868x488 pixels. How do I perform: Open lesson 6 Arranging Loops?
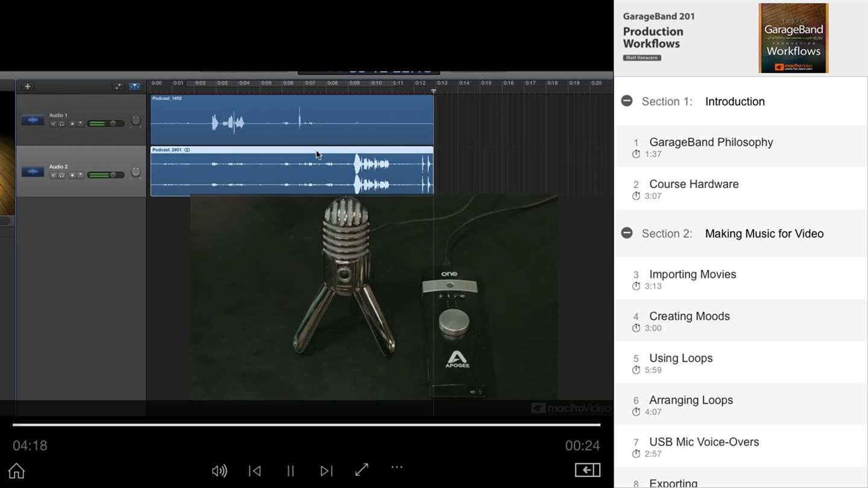pyautogui.click(x=741, y=404)
